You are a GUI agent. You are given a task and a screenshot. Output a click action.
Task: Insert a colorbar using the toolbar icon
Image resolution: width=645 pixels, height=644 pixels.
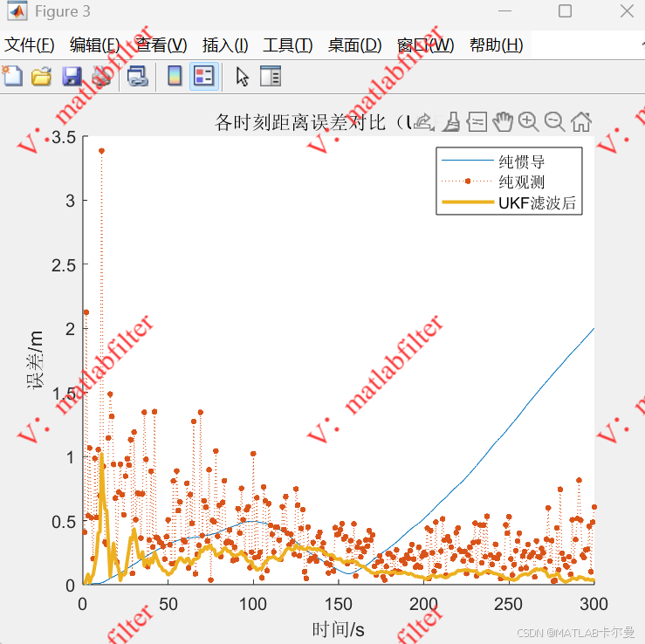pyautogui.click(x=175, y=76)
